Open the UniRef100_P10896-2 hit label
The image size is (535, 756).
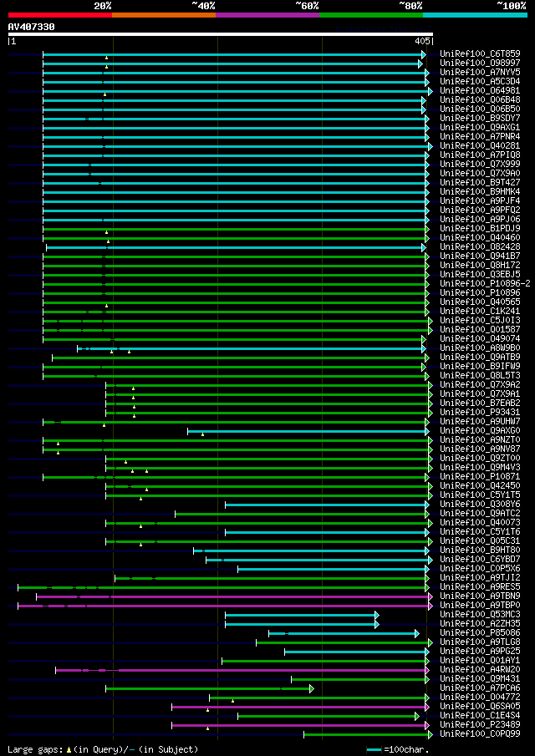pyautogui.click(x=485, y=284)
